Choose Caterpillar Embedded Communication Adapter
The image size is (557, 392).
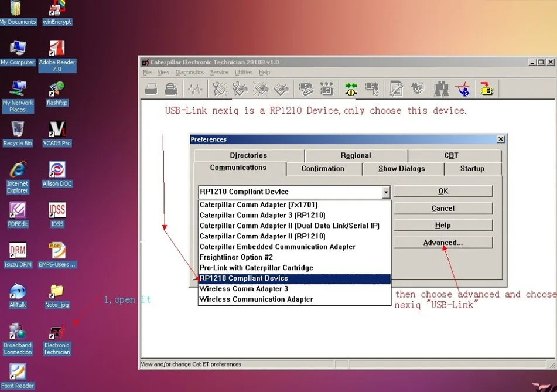pyautogui.click(x=295, y=247)
